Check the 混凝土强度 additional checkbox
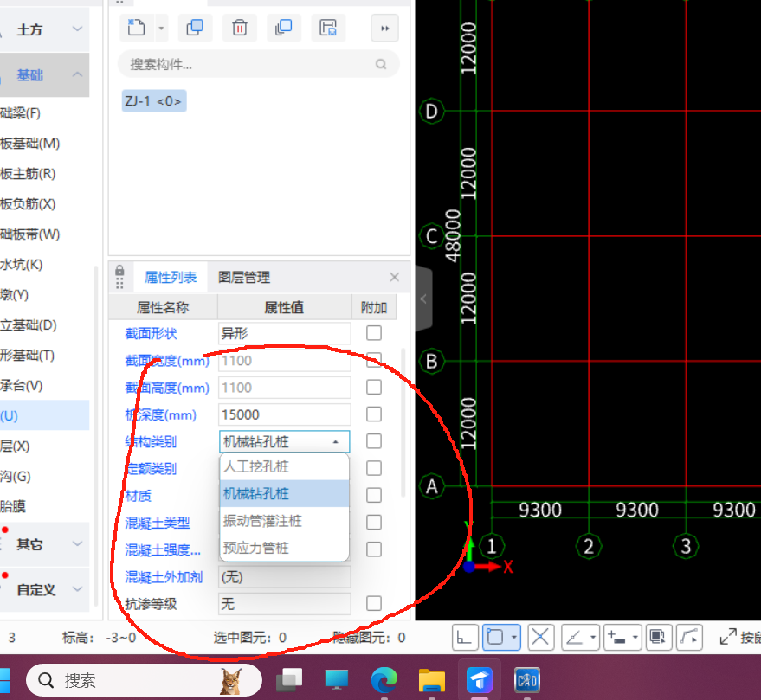Image resolution: width=761 pixels, height=700 pixels. point(374,549)
